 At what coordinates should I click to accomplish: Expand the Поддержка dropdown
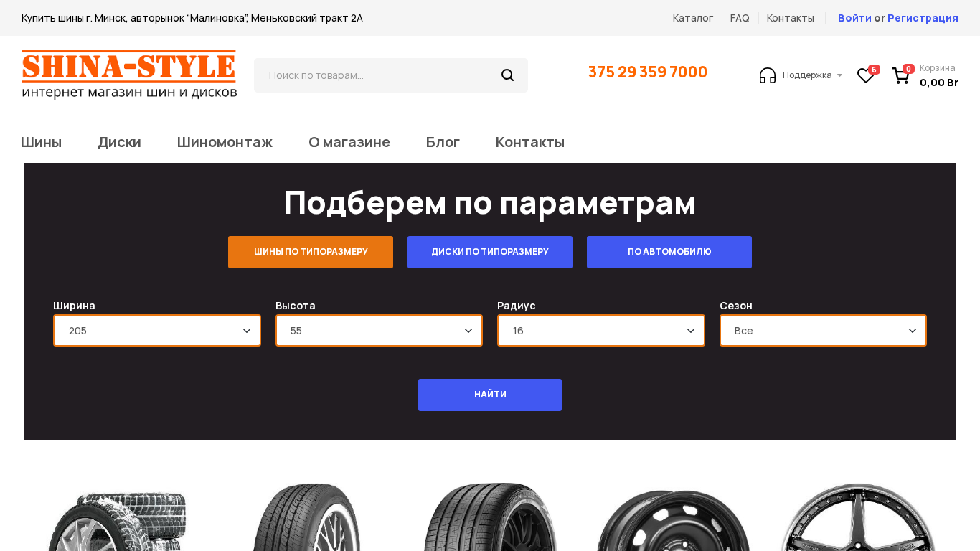[812, 75]
